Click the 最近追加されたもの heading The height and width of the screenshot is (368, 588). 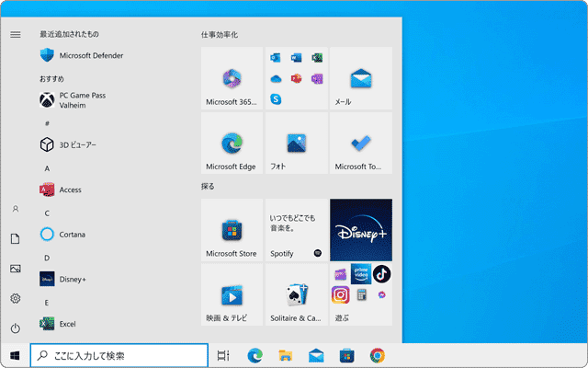pos(70,34)
